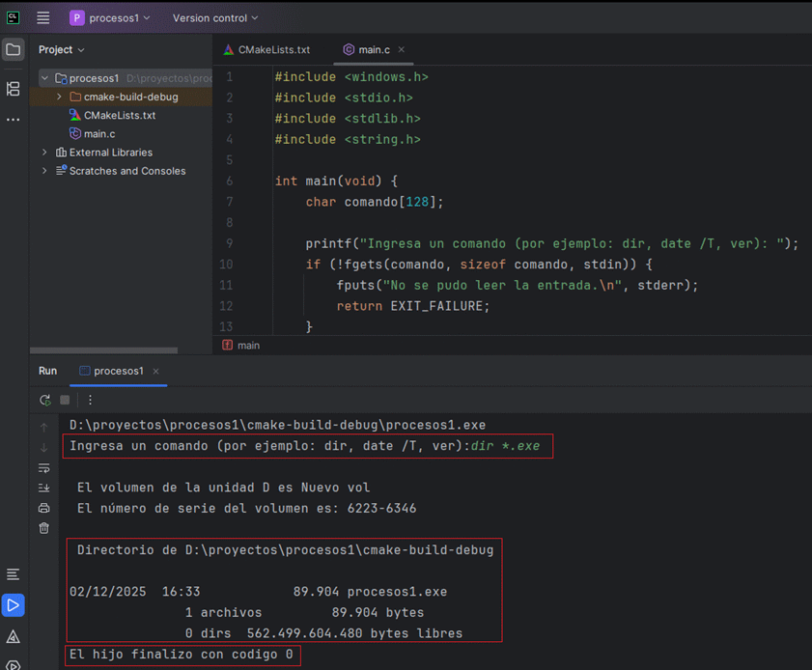Screen dimensions: 812x670
Task: Stop the running process
Action: 65,400
